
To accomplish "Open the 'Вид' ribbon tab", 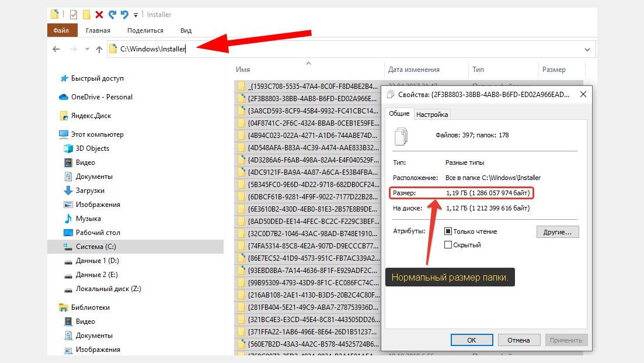I will [186, 30].
